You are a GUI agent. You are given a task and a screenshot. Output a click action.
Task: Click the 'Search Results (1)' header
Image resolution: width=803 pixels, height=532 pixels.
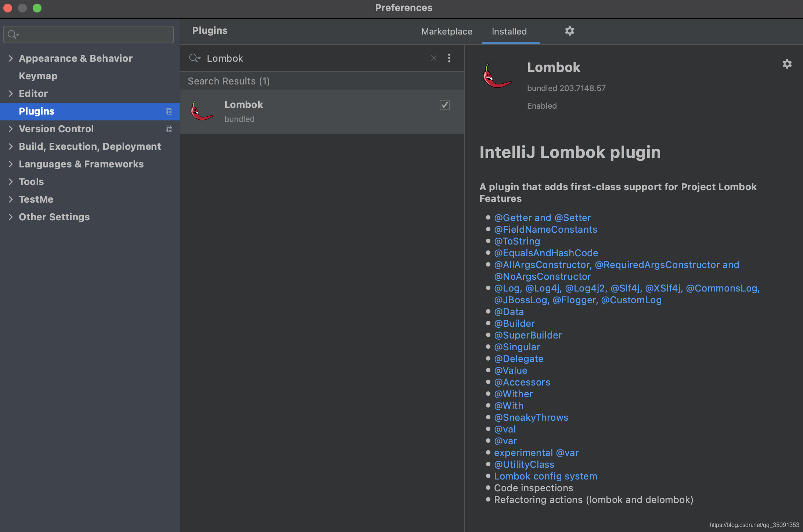228,81
